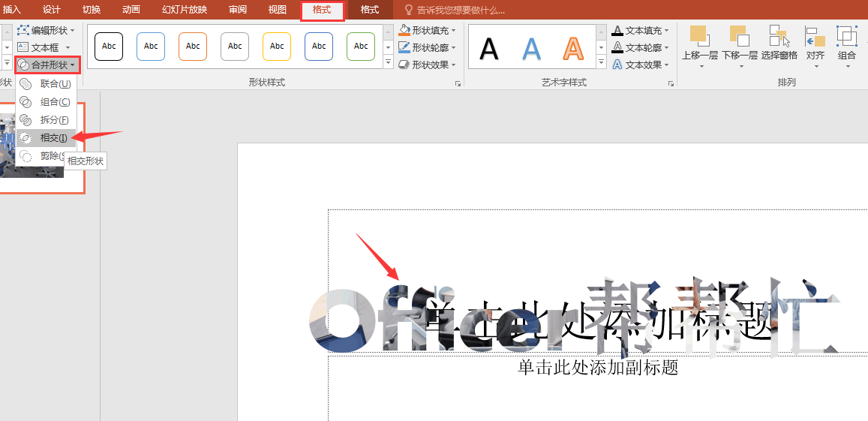This screenshot has height=421, width=868.
Task: Apply the green Abc shape style
Action: click(x=361, y=47)
